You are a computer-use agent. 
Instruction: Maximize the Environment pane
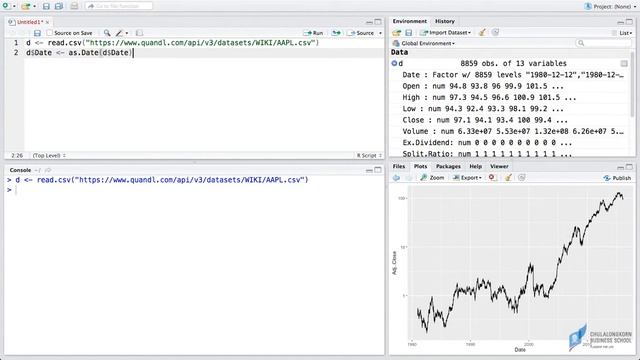[629, 21]
